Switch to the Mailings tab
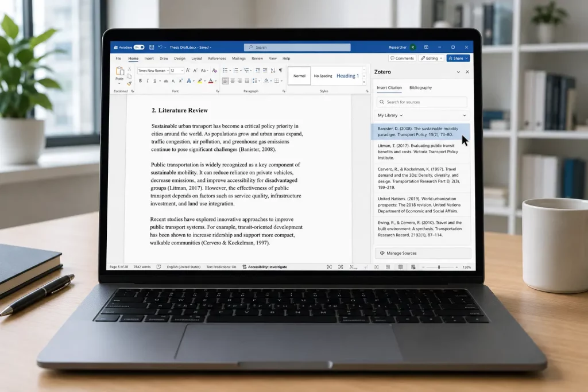Screen dimensions: 588x392 coord(238,59)
